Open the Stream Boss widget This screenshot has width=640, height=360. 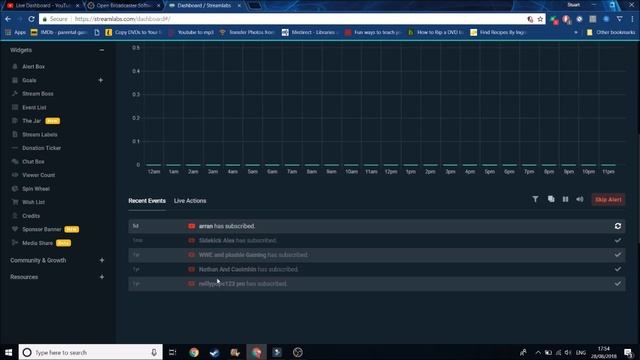(38, 94)
